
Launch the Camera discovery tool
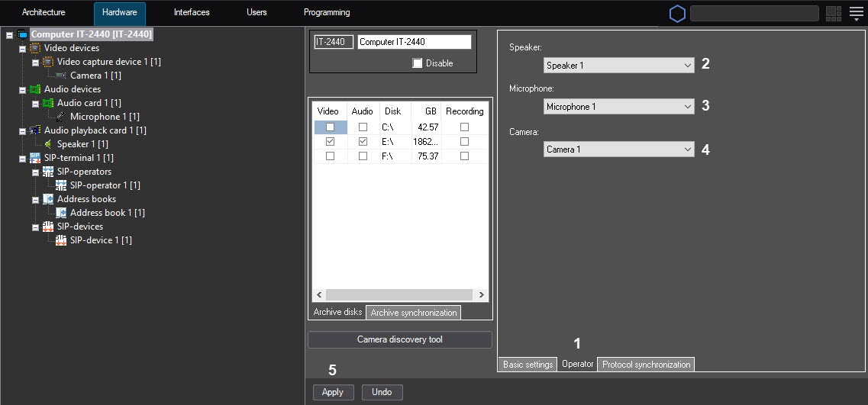click(x=399, y=339)
